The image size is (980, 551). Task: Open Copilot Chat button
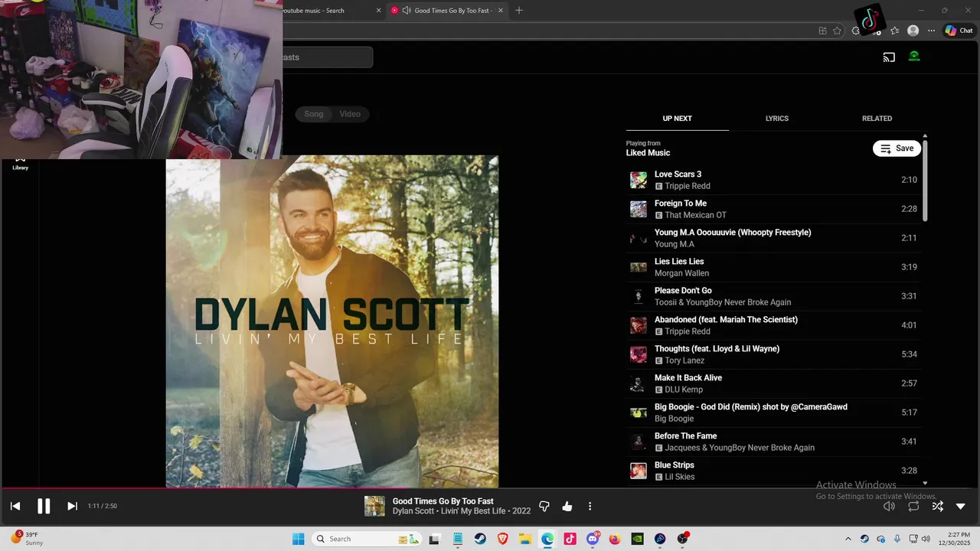click(958, 31)
